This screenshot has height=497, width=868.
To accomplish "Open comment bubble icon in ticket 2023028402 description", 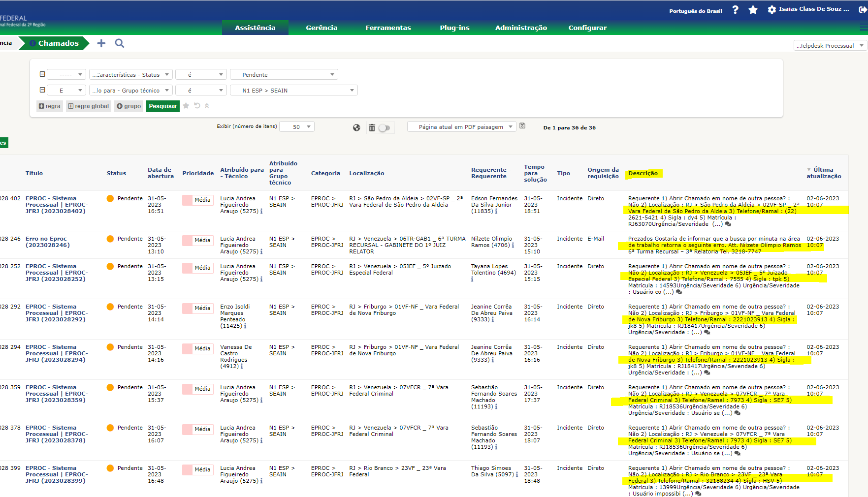I will (x=728, y=224).
